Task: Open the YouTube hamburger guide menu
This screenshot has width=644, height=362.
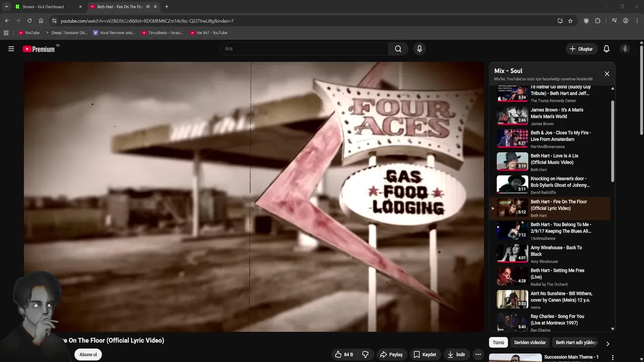Action: click(11, 49)
